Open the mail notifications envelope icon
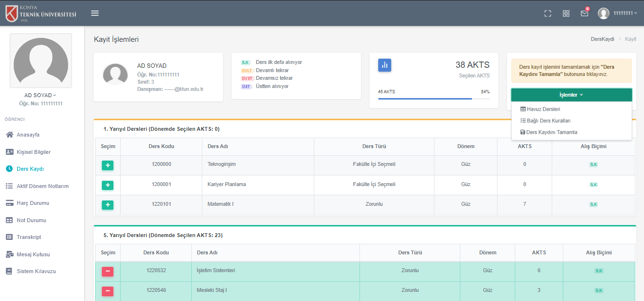The height and width of the screenshot is (301, 644). point(584,13)
